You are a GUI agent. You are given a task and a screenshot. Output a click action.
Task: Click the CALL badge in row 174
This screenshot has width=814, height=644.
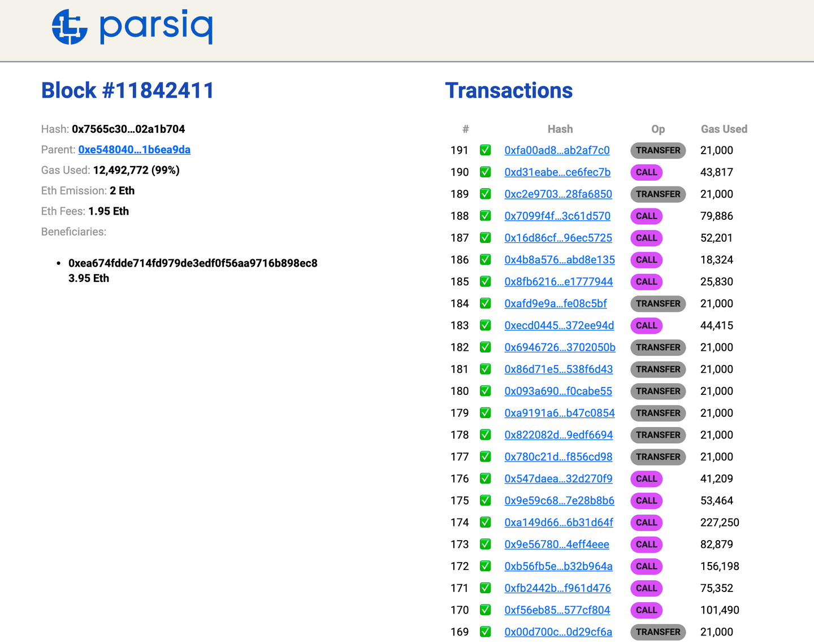click(x=646, y=523)
